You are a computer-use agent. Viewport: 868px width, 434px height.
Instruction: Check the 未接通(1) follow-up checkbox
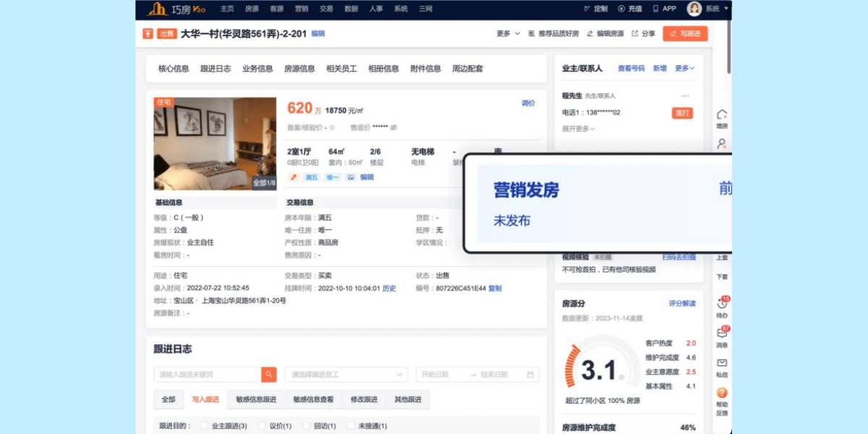point(352,425)
